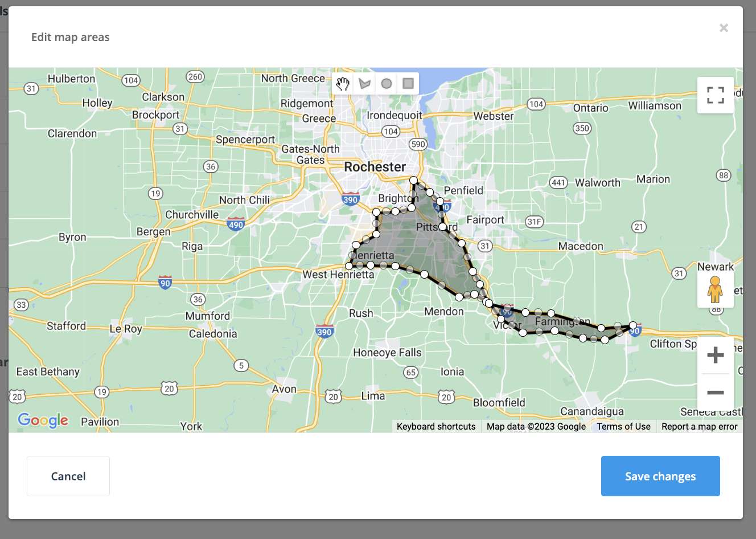756x539 pixels.
Task: Click the Mendon map label
Action: pos(444,312)
